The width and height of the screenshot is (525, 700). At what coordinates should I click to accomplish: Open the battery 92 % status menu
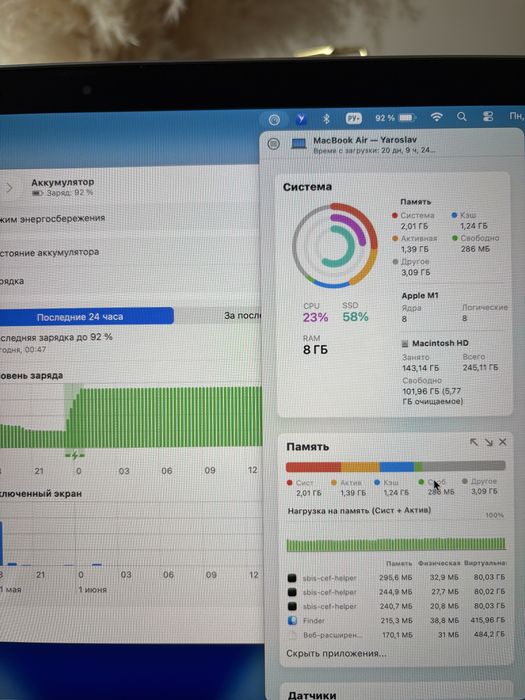click(396, 118)
